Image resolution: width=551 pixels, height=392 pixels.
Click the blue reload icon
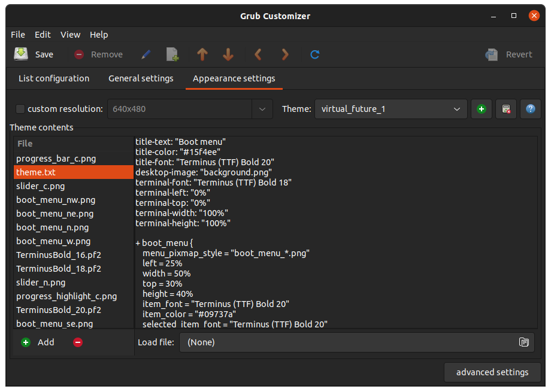click(315, 54)
